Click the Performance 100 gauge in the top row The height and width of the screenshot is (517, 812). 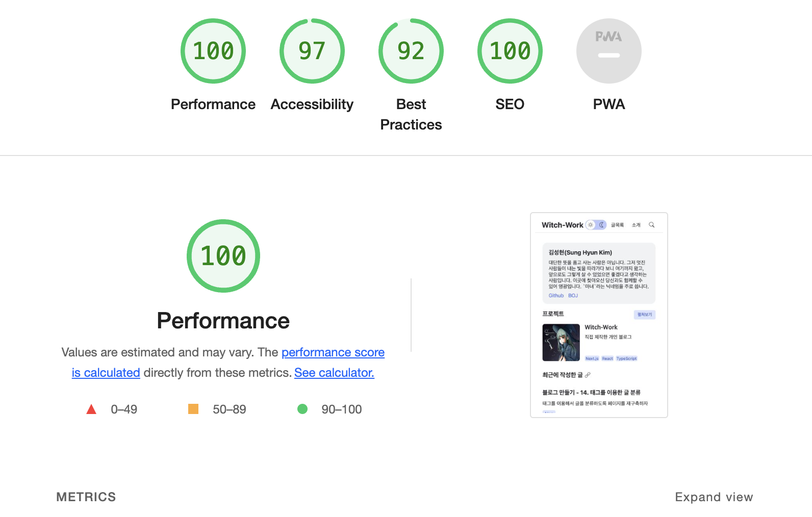(x=213, y=51)
